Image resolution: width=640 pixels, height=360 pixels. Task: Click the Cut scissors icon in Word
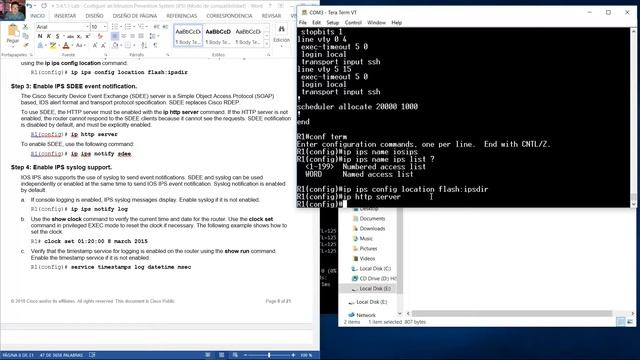point(25,27)
